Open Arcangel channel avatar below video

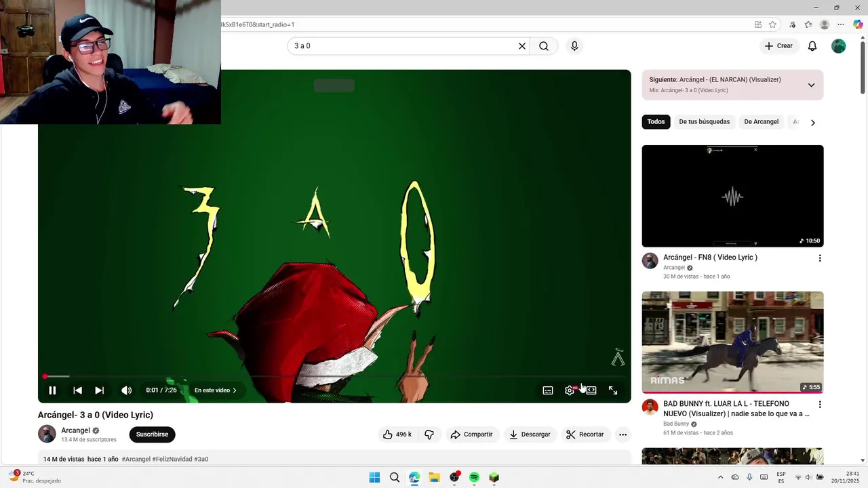[47, 434]
